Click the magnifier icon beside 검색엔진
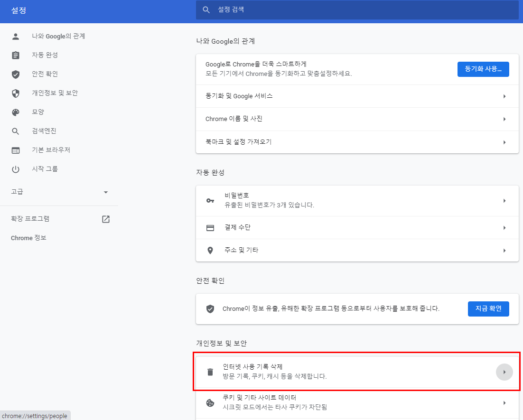This screenshot has height=420, width=523. pos(15,131)
